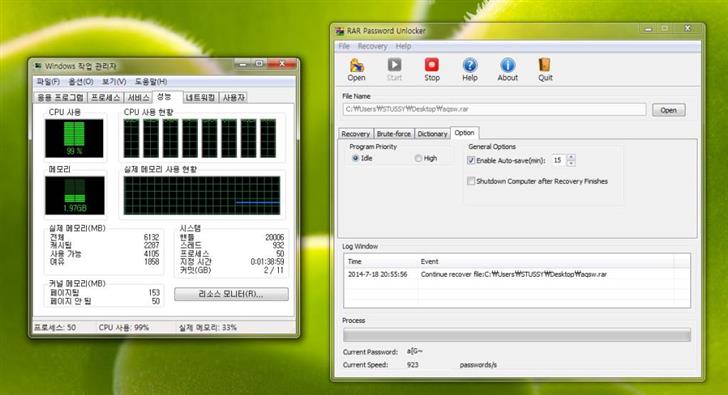Viewport: 728px width, 395px height.
Task: Click 프로세스: 50 in the status bar
Action: pos(55,327)
